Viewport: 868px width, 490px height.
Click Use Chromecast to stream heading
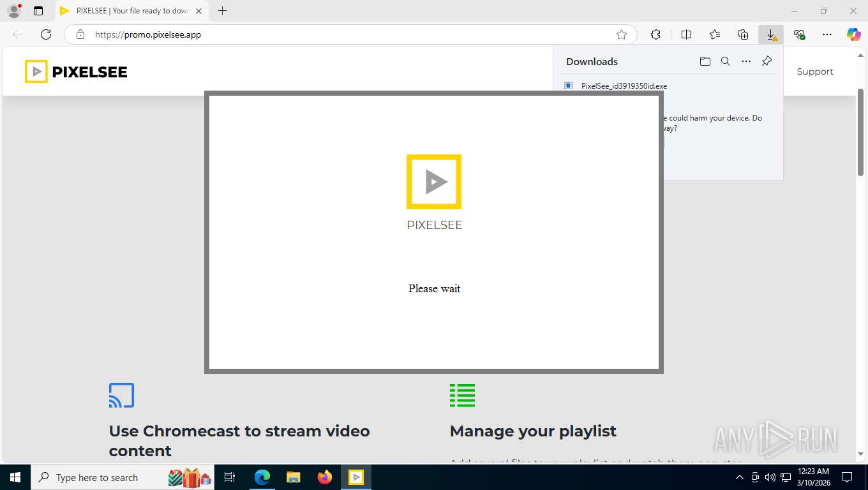coord(239,441)
